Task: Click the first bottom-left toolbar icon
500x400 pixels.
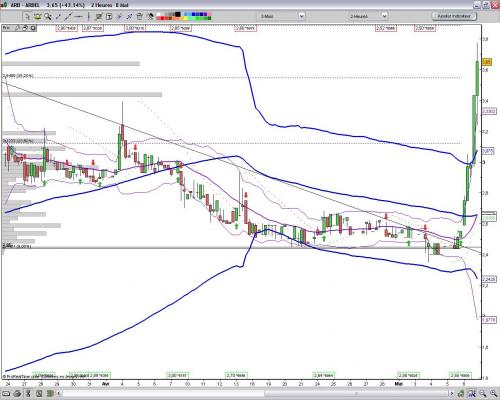Action: [x=6, y=394]
